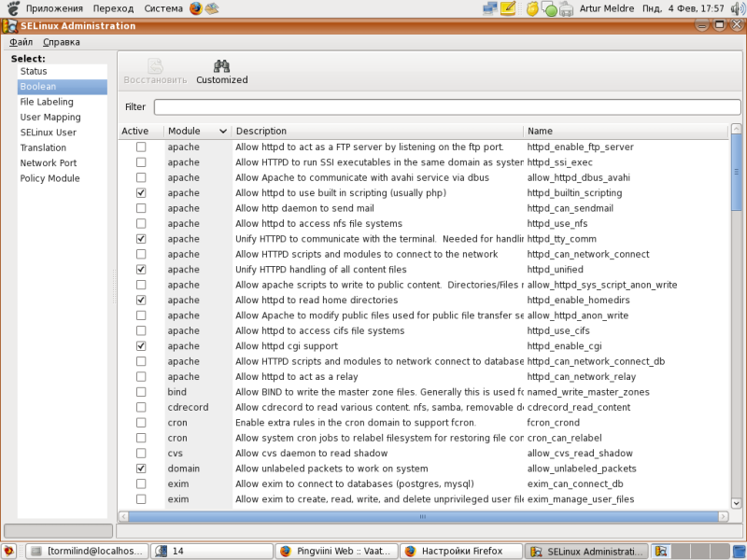747x560 pixels.
Task: Open the Переход panel menu
Action: [x=113, y=8]
